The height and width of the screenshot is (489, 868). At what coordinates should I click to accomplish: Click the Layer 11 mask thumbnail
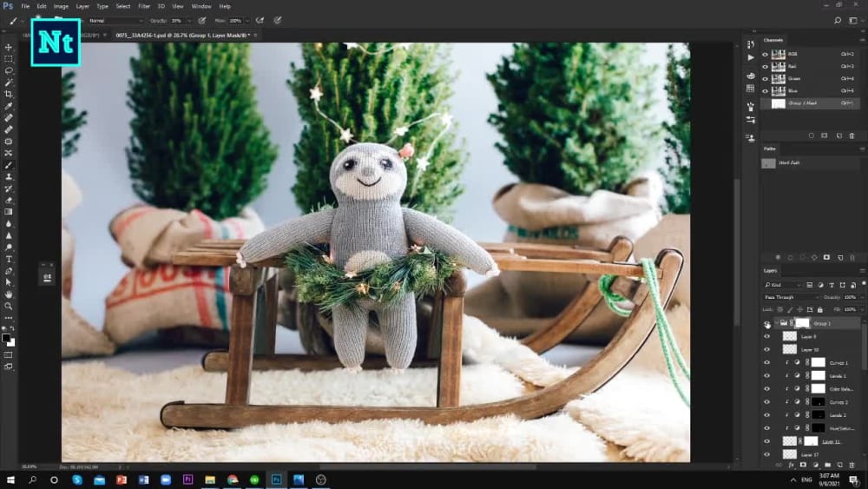(811, 441)
